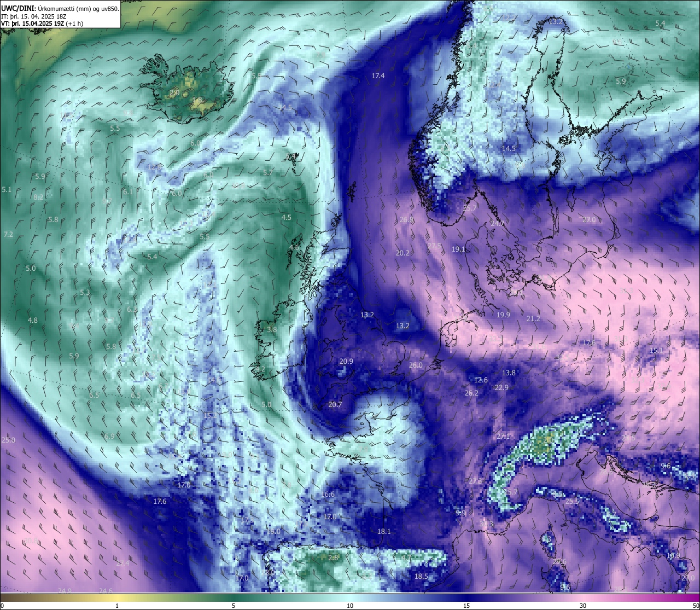Click the 12.6 value over Belgium
Image resolution: width=700 pixels, height=610 pixels.
pyautogui.click(x=481, y=380)
